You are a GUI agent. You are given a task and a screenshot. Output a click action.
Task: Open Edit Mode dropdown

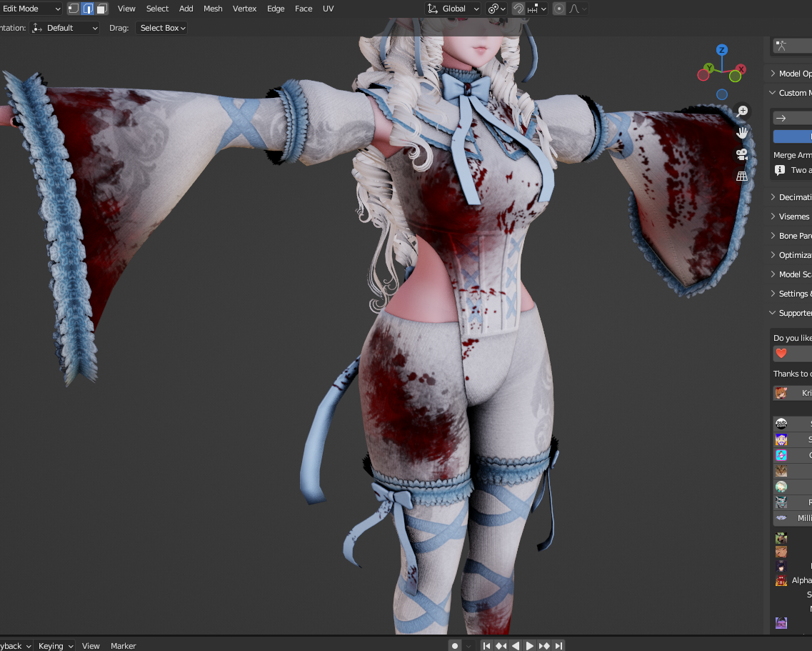31,9
